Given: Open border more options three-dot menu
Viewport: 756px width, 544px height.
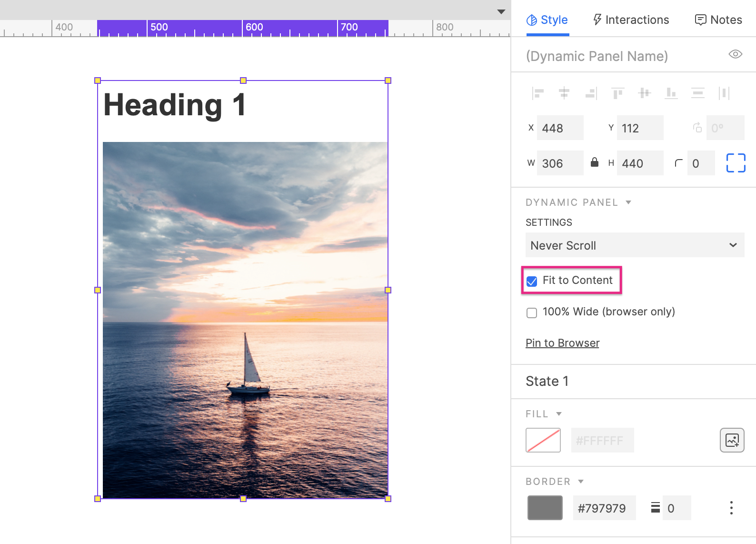Looking at the screenshot, I should click(731, 508).
